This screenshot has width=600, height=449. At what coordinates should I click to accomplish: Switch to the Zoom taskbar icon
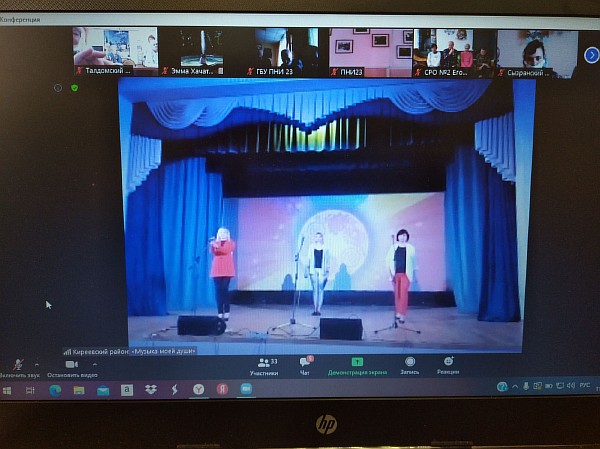point(246,389)
